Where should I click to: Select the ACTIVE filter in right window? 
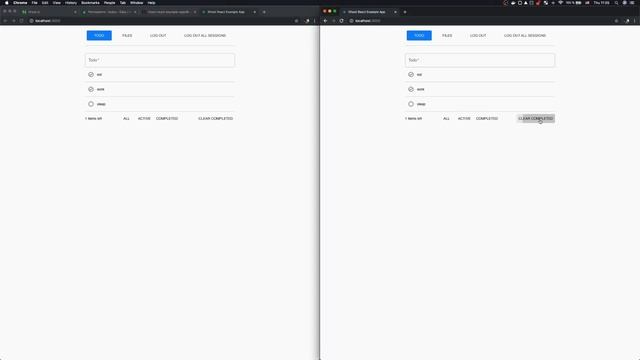point(464,118)
